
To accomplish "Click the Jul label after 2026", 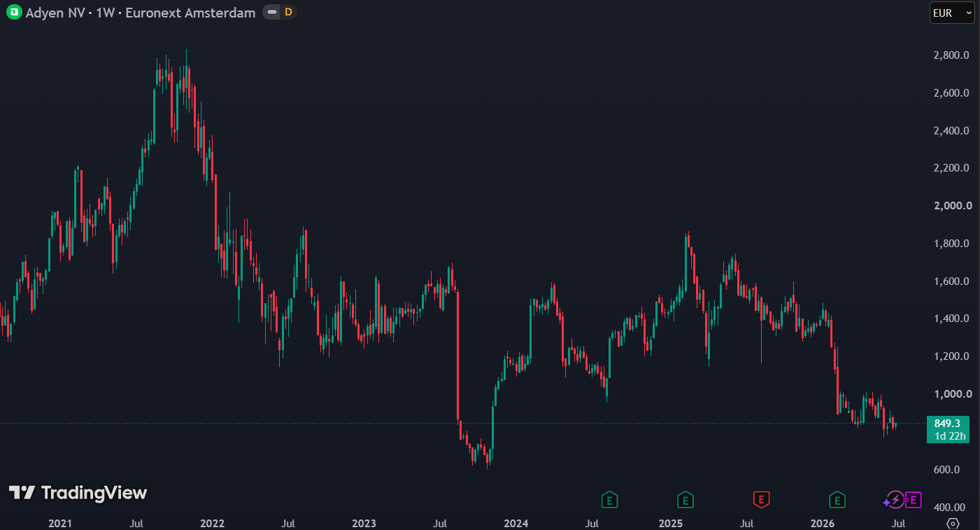I will point(899,523).
